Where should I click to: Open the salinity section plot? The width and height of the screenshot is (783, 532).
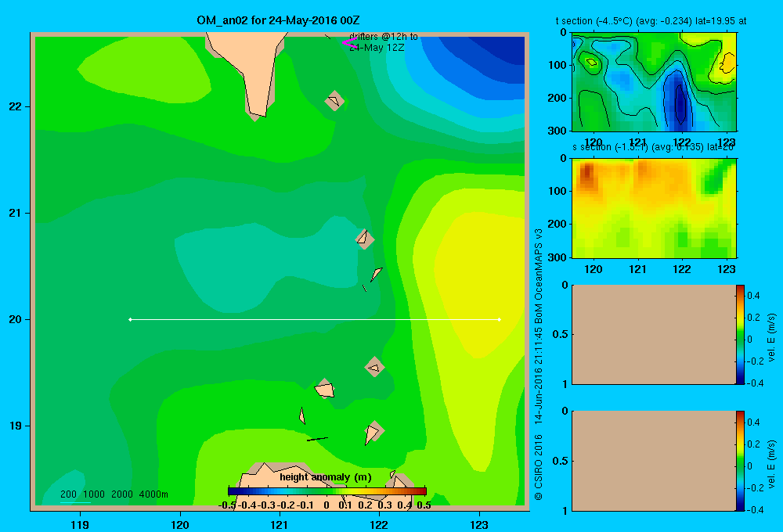pos(654,208)
